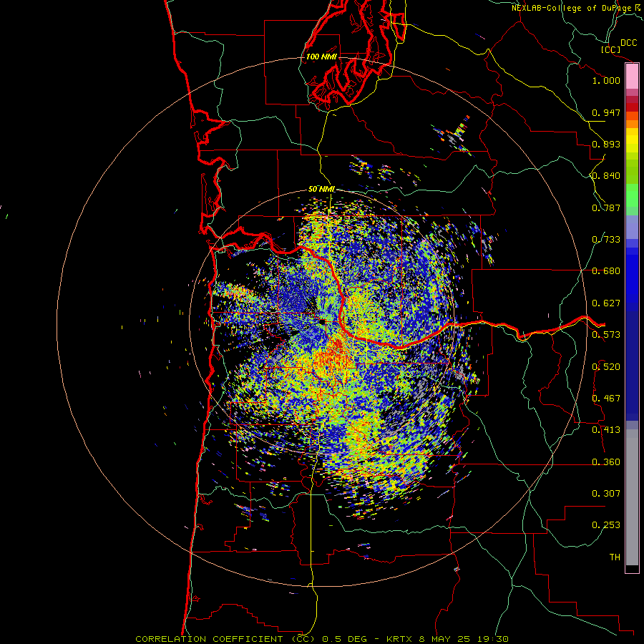Select the 0.733 legend value
Screen dimensions: 644x644
pyautogui.click(x=606, y=240)
